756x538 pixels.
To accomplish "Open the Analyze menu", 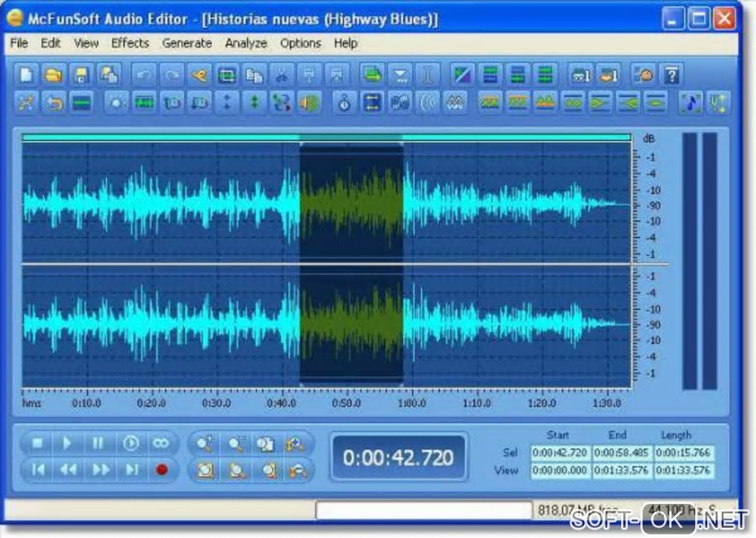I will tap(246, 43).
